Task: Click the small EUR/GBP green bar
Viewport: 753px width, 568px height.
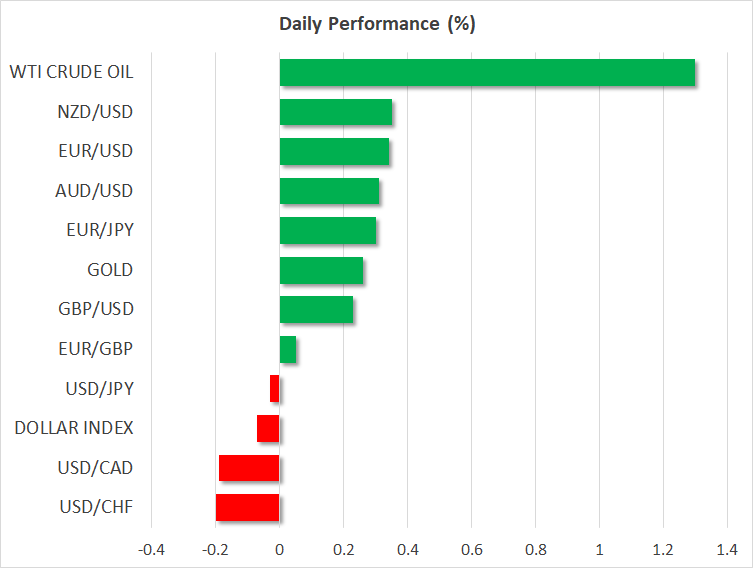Action: pyautogui.click(x=287, y=349)
